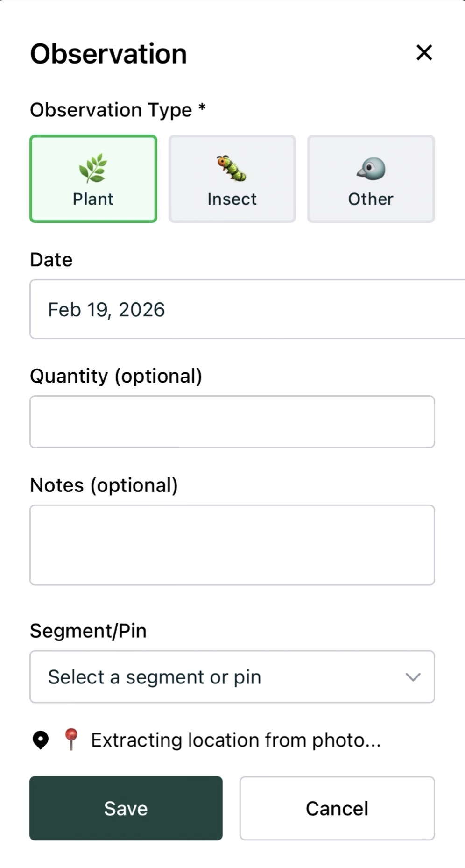Click the 'Extracting location from photo...' text

tap(236, 740)
